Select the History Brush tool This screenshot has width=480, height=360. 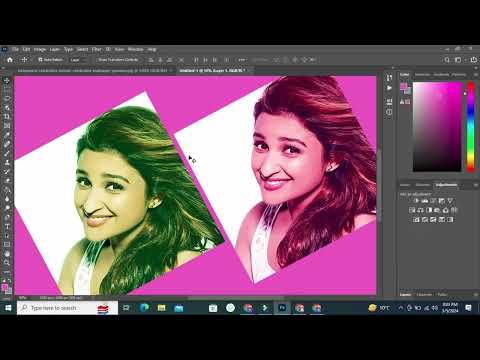7,171
